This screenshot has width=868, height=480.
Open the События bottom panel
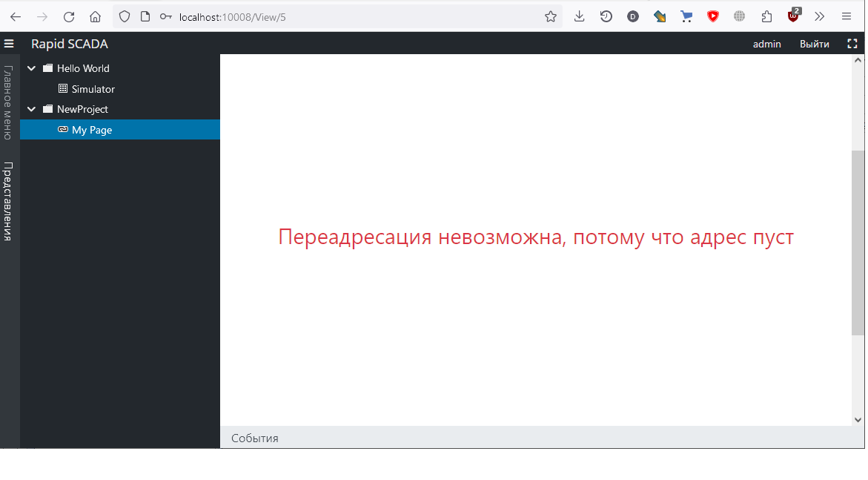(255, 438)
